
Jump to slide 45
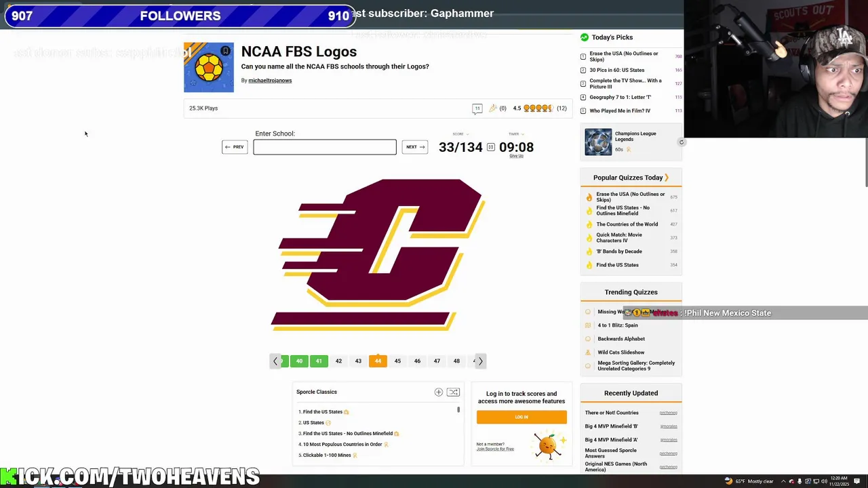pyautogui.click(x=397, y=361)
